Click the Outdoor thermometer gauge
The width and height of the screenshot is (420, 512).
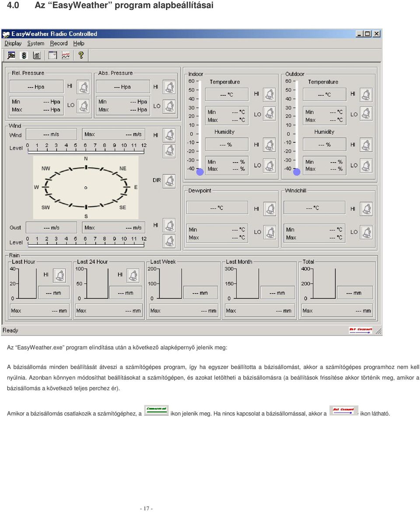point(297,127)
